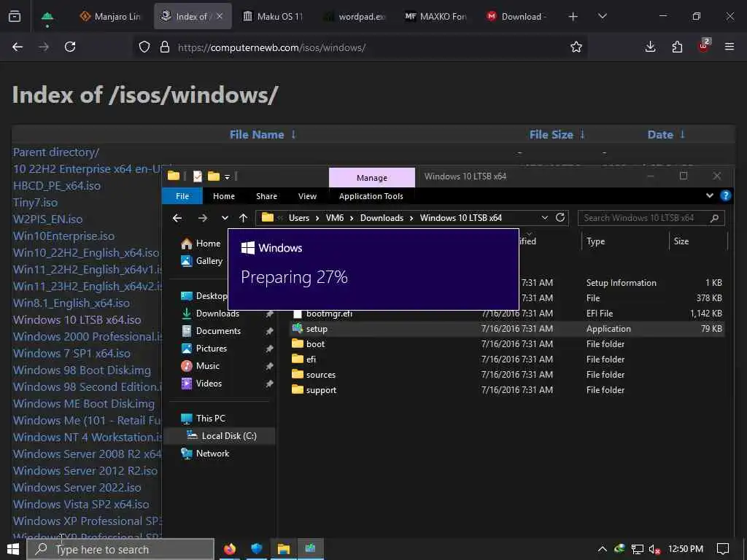
Task: Open the Share ribbon tab in Explorer
Action: point(266,196)
